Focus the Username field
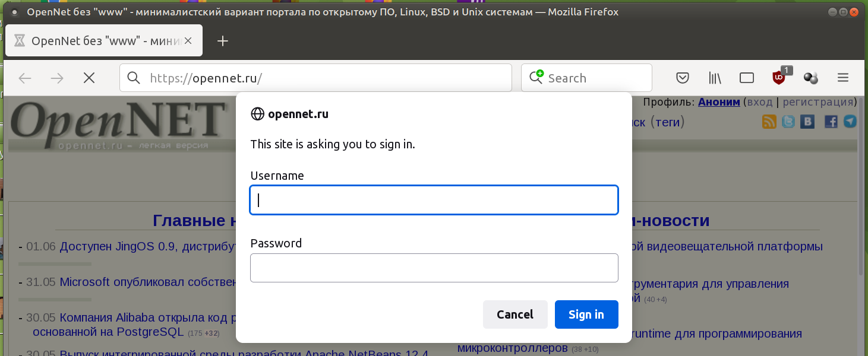The width and height of the screenshot is (868, 356). click(x=434, y=201)
